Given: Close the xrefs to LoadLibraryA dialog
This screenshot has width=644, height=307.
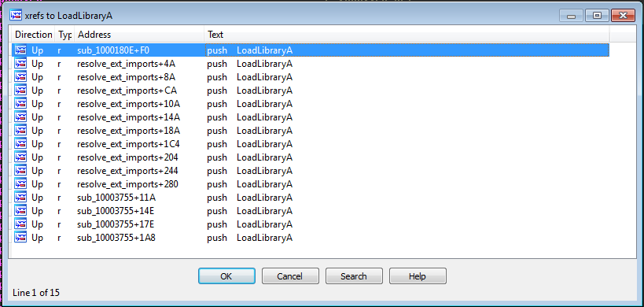Looking at the screenshot, I should click(x=623, y=16).
